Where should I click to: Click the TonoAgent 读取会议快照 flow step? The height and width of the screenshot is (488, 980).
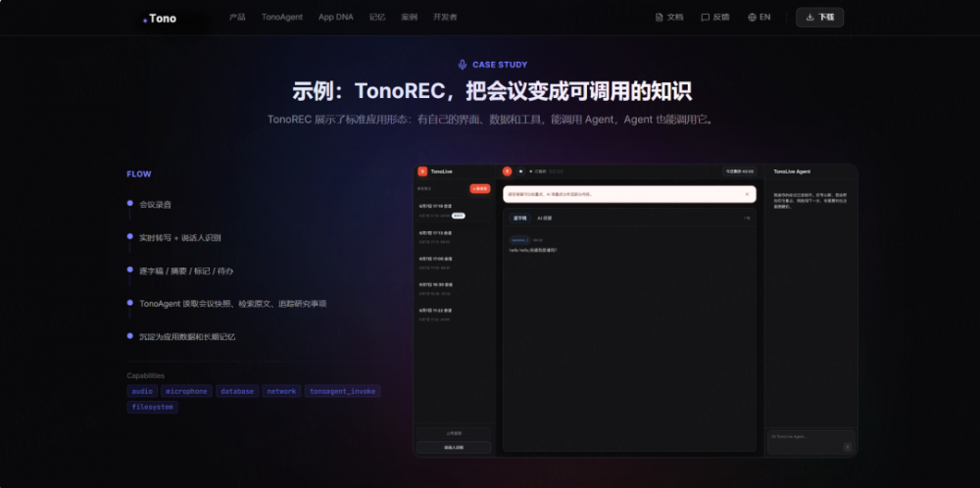(x=232, y=304)
